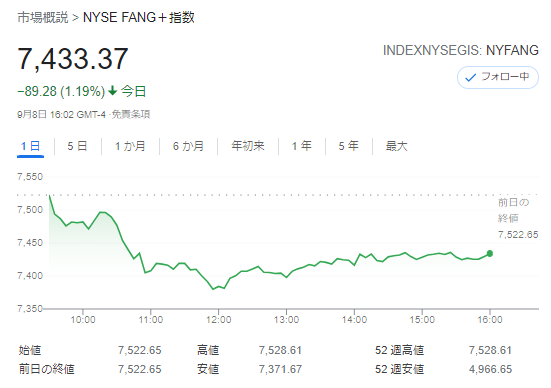551x388 pixels.
Task: Open the 市場概説 breadcrumb link
Action: coord(43,17)
